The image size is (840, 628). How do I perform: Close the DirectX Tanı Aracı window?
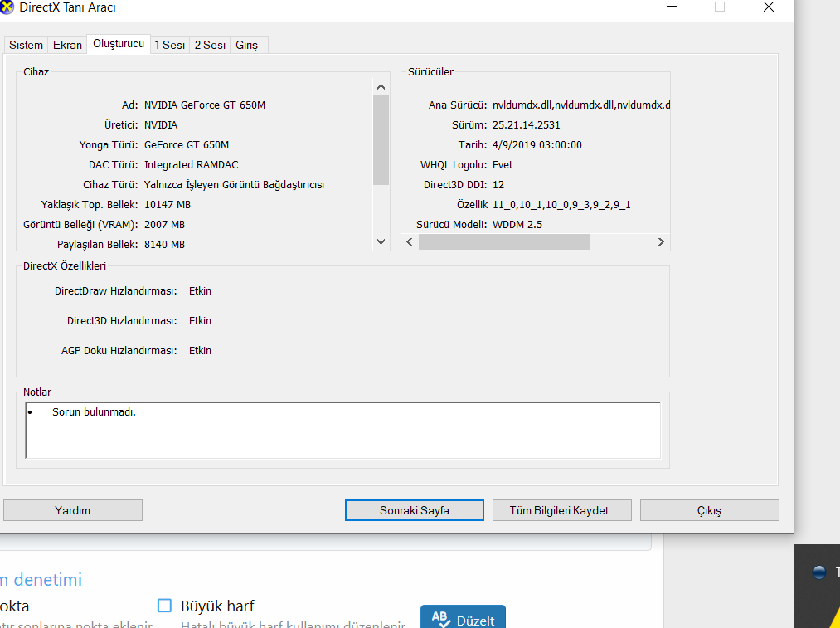768,7
